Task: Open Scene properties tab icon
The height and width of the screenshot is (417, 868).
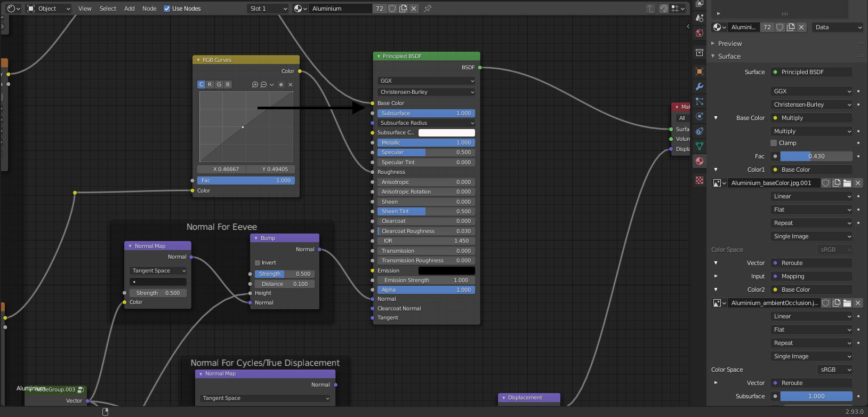Action: [700, 18]
